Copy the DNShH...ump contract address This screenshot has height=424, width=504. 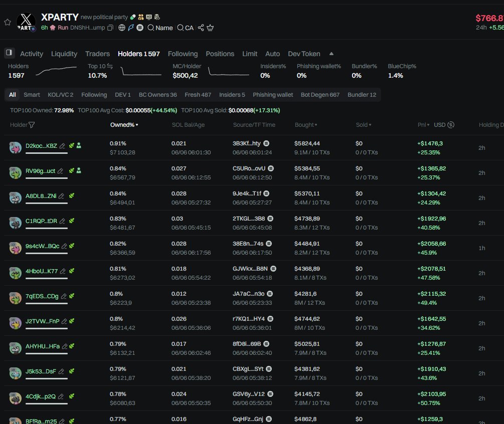[x=110, y=28]
